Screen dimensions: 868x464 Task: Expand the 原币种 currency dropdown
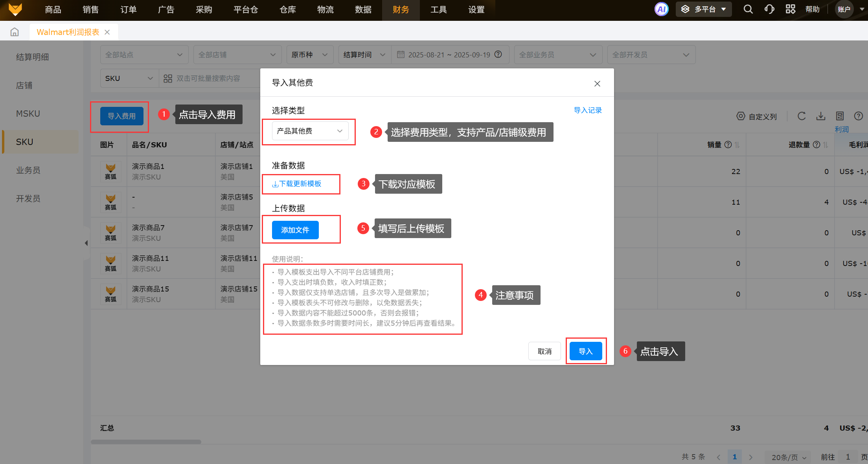310,55
